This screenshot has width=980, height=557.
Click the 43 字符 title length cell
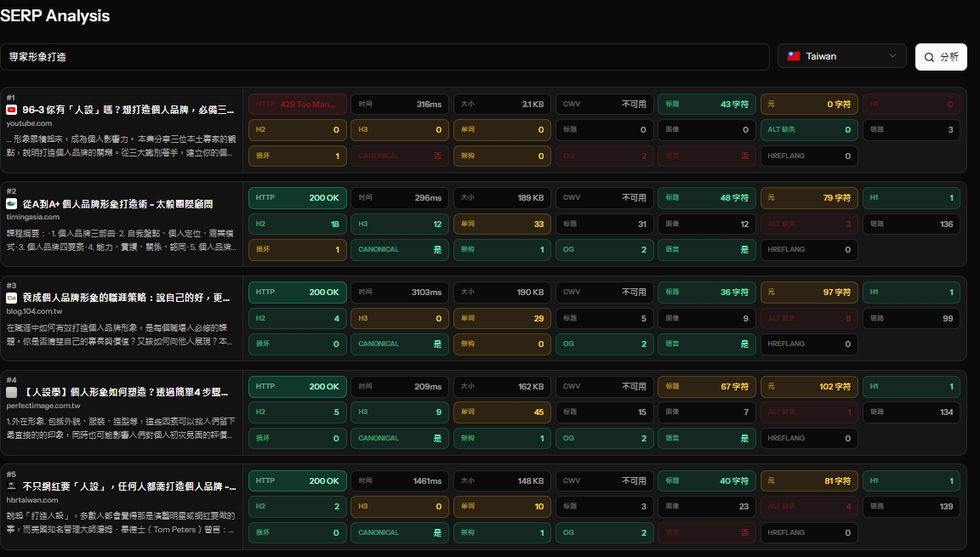point(707,105)
